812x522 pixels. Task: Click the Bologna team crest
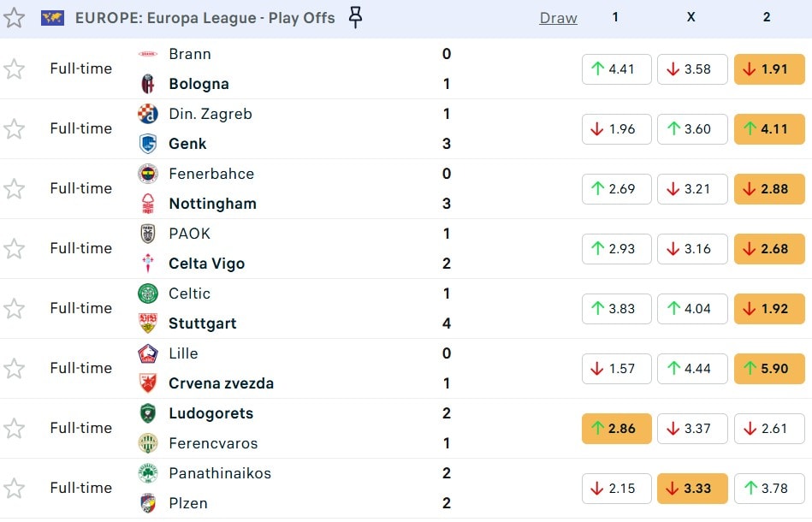point(148,84)
